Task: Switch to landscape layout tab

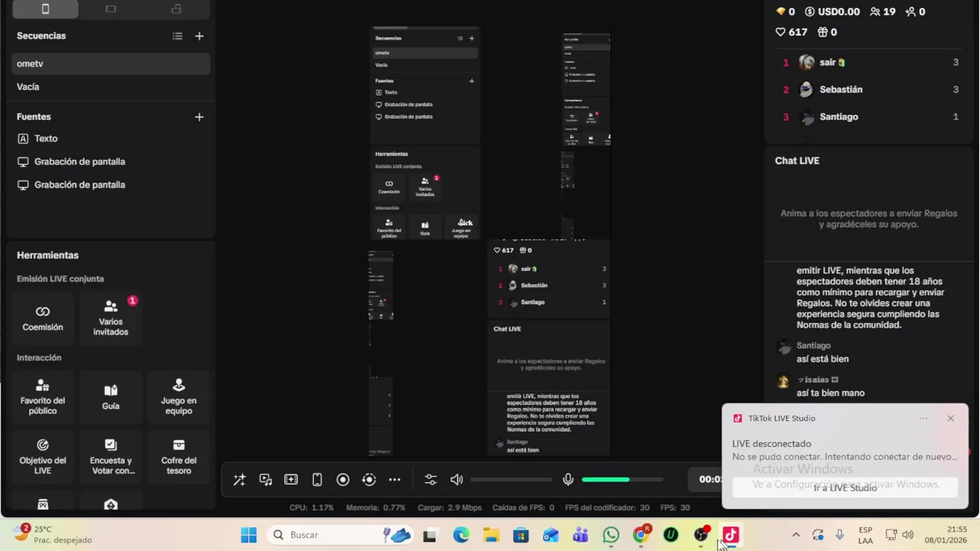Action: (111, 9)
